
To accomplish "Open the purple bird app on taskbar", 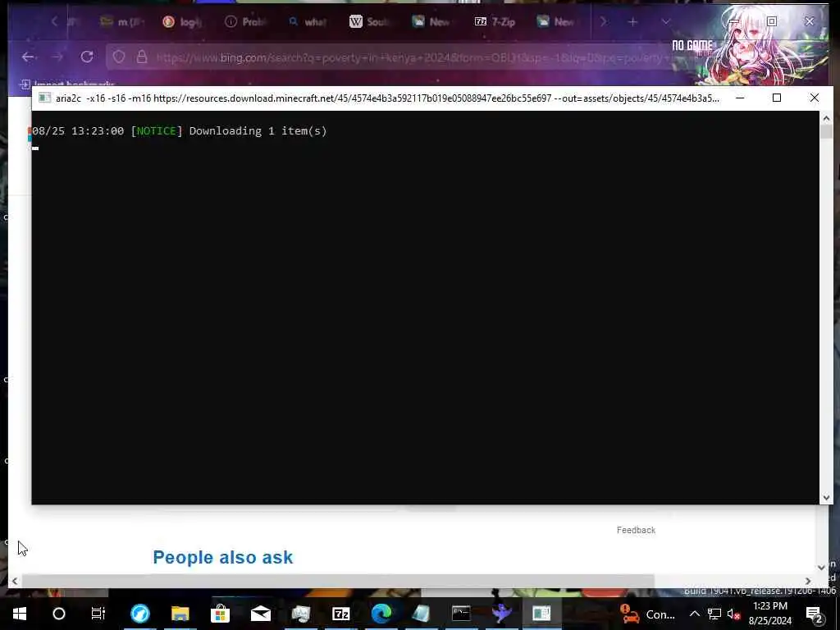I will 501,614.
